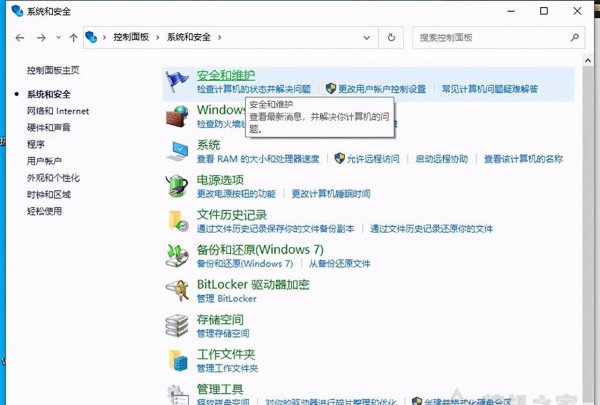Go up one level arrow
The width and height of the screenshot is (600, 405).
pos(73,38)
